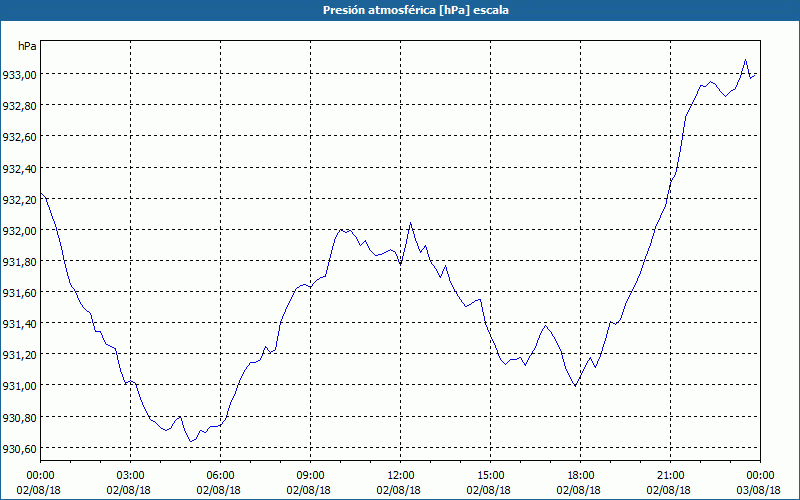Image resolution: width=800 pixels, height=500 pixels.
Task: Click the 02/08/18 date under 21:00
Action: point(668,490)
